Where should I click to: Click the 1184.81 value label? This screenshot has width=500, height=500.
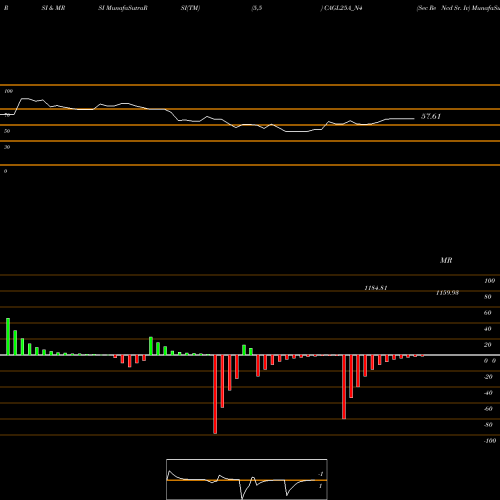point(376,288)
